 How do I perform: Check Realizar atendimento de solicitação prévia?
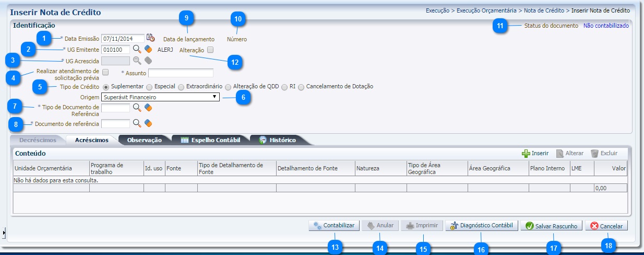click(105, 72)
